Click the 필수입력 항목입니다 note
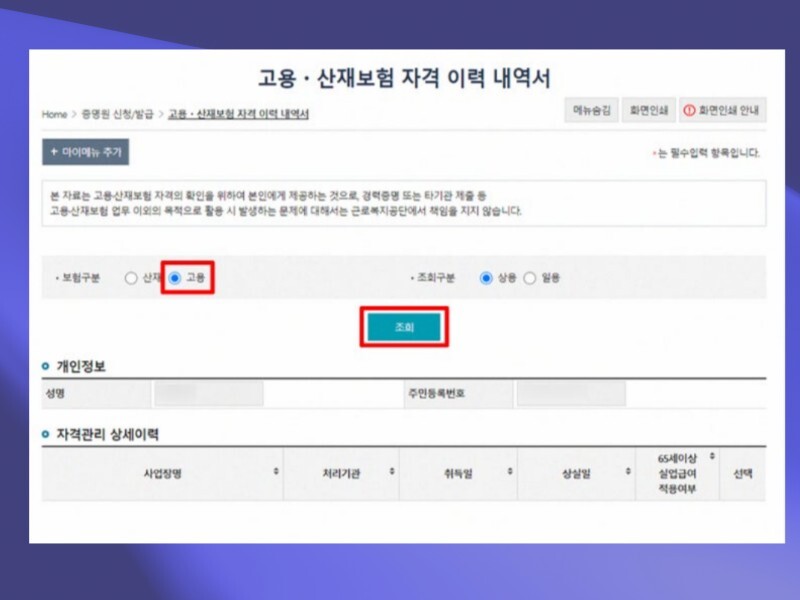800x600 pixels. (x=706, y=153)
